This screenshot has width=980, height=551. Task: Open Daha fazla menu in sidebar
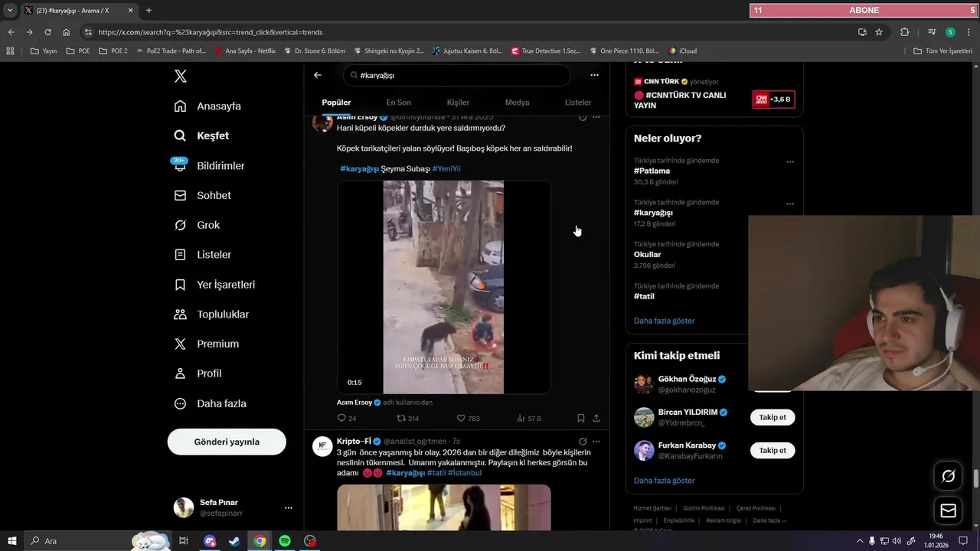210,403
